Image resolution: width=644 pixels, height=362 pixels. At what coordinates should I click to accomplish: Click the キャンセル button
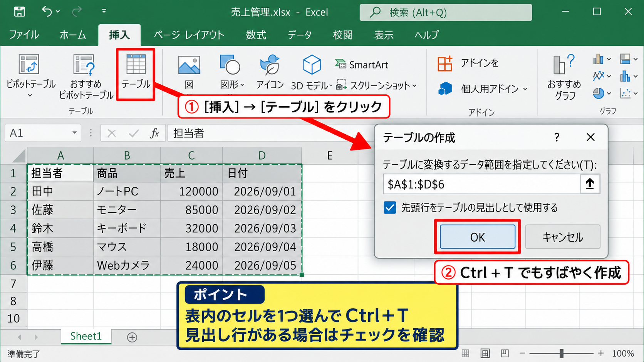pyautogui.click(x=563, y=237)
